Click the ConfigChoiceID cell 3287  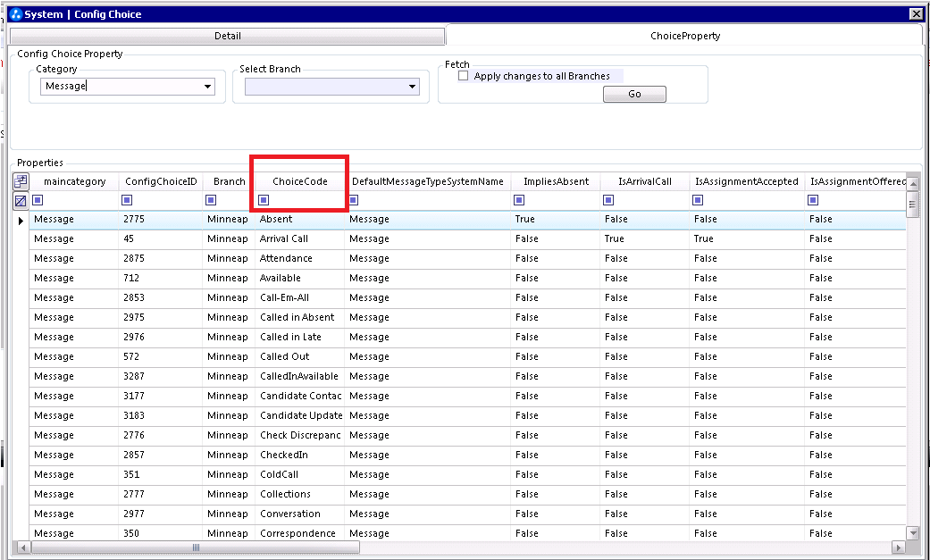pos(160,376)
